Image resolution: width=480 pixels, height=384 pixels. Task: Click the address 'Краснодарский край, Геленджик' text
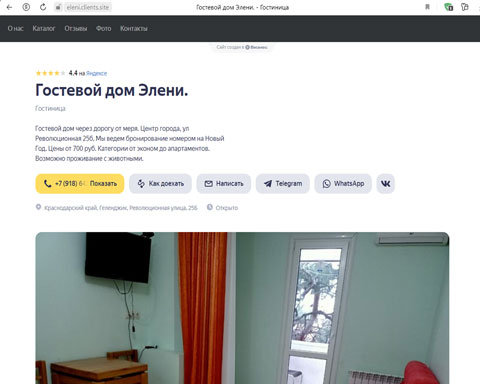coord(121,208)
